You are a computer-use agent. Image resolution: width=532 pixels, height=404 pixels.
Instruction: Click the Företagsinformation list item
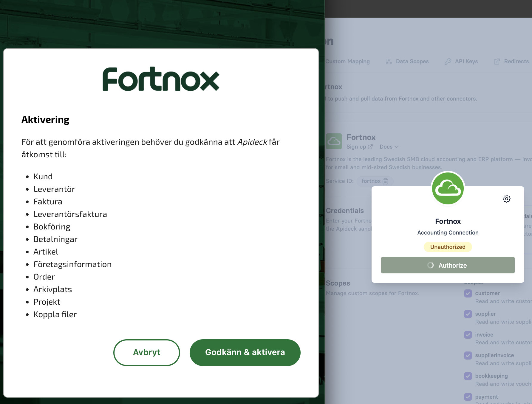[x=72, y=264]
